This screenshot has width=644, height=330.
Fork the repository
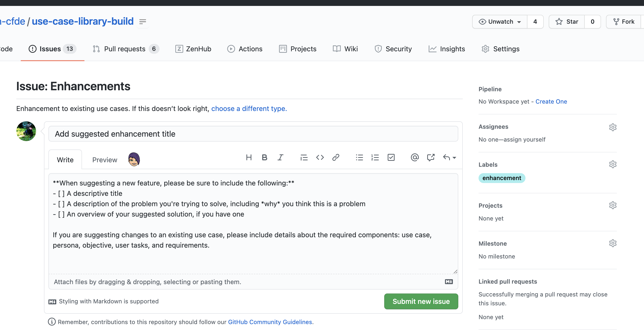pyautogui.click(x=624, y=22)
